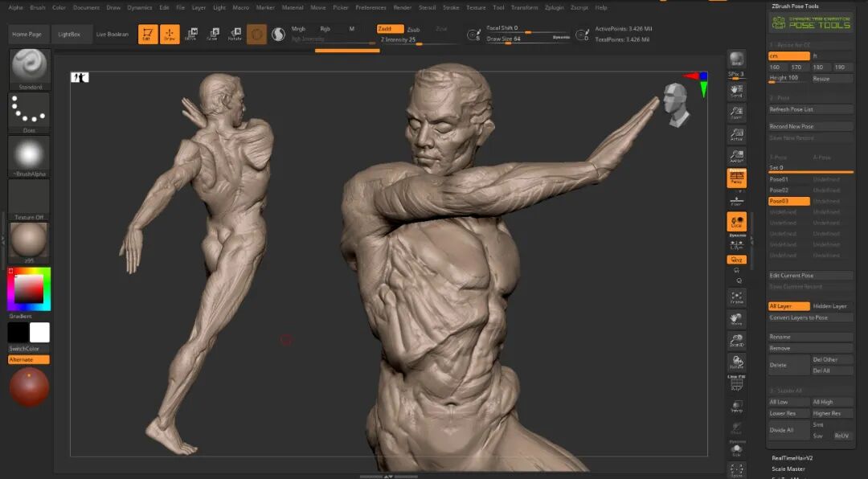868x479 pixels.
Task: Click the Move transform mode icon
Action: (191, 35)
